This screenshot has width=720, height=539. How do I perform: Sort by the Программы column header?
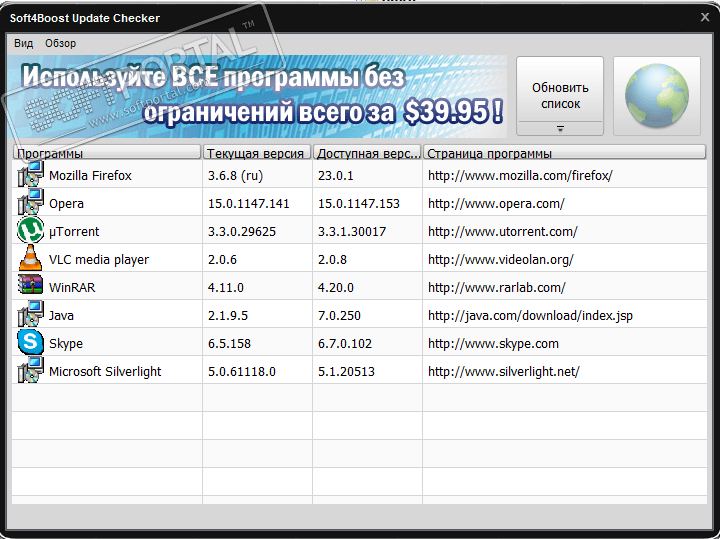(107, 152)
